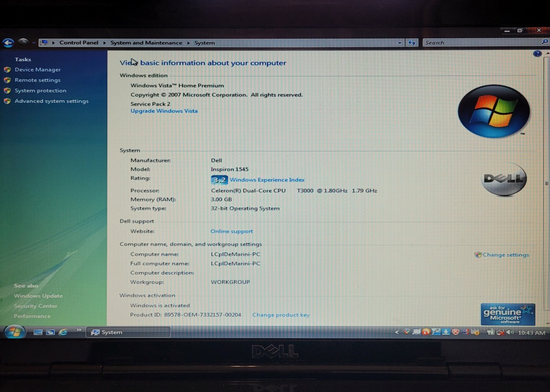Screen dimensions: 550x392
Task: Click the red shield security alert tray icon
Action: pos(456,332)
